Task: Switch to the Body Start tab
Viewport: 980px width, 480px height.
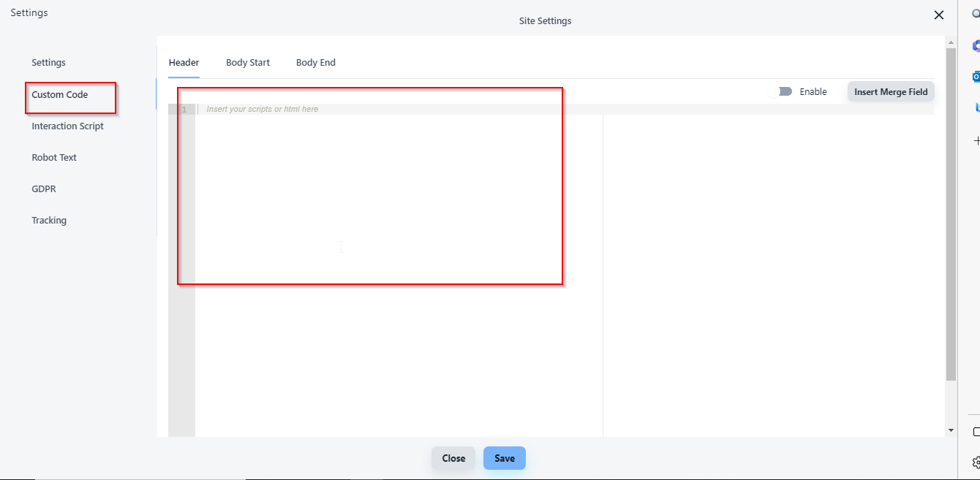Action: 248,63
